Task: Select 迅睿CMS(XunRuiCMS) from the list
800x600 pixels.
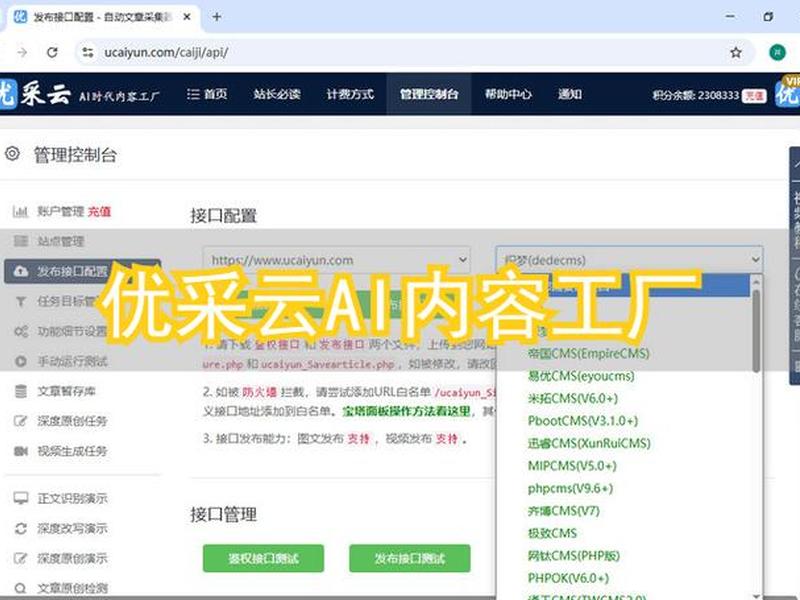Action: click(x=589, y=443)
